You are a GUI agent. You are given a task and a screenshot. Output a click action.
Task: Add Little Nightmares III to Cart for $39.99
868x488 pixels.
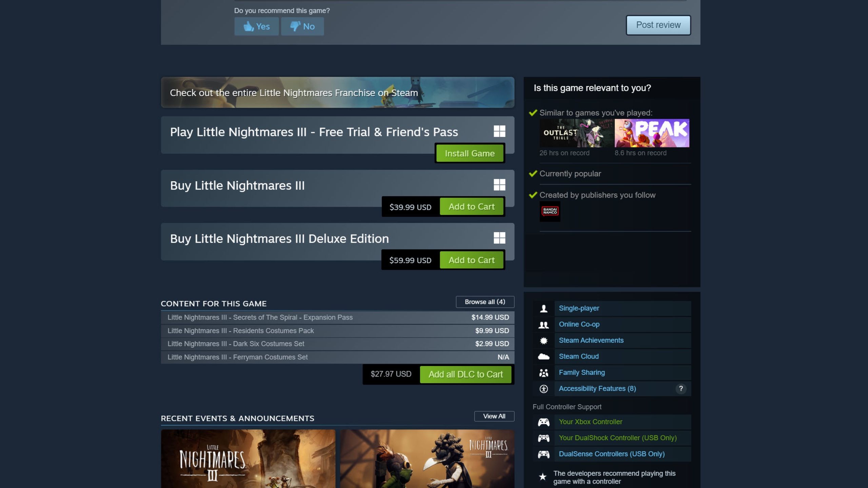472,206
